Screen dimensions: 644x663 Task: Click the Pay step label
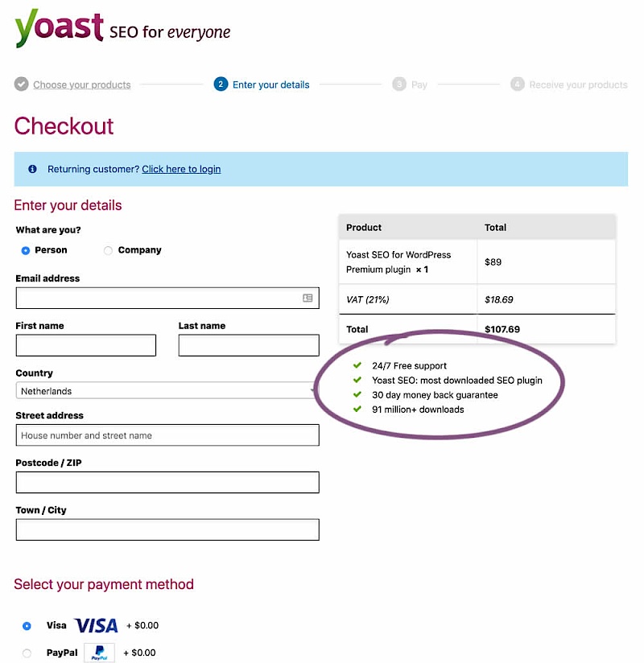(419, 84)
